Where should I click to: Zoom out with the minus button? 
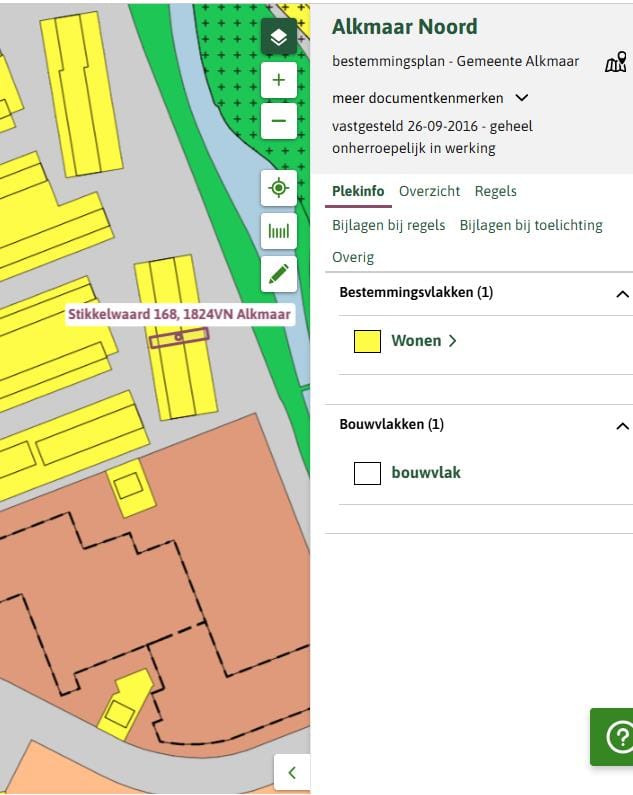(278, 121)
